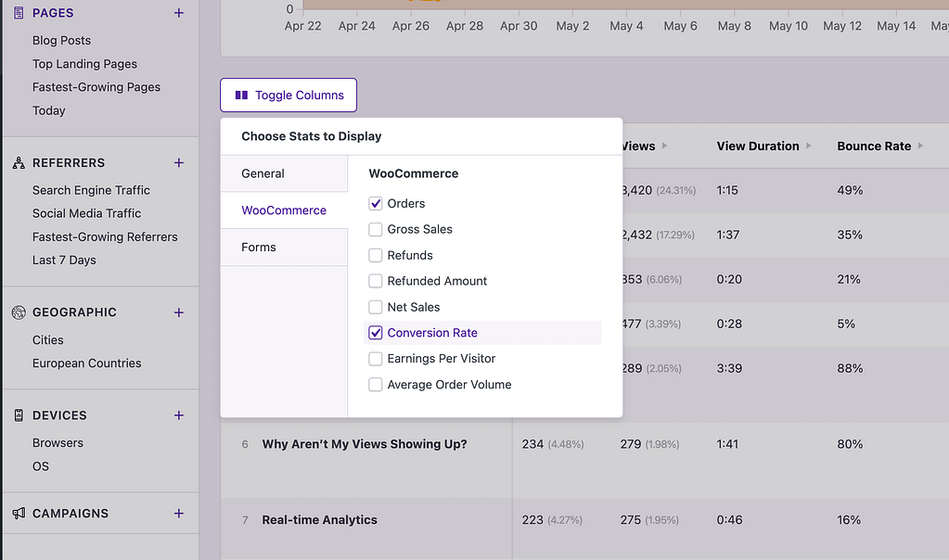This screenshot has height=560, width=949.
Task: Enable the Gross Sales checkbox
Action: click(x=375, y=229)
